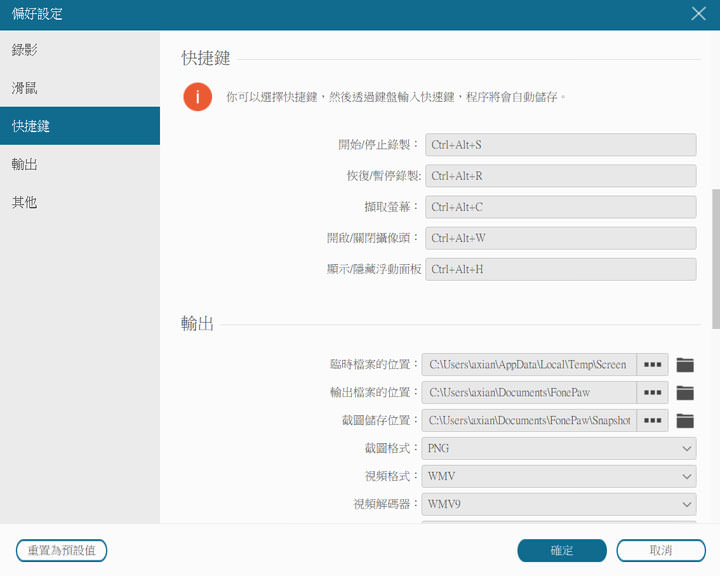Open folder for 臨時檔案的位置 path

tap(685, 365)
